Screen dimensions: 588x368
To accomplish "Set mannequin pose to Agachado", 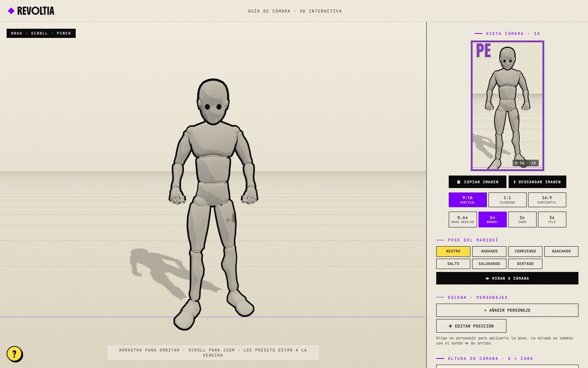I will point(561,251).
